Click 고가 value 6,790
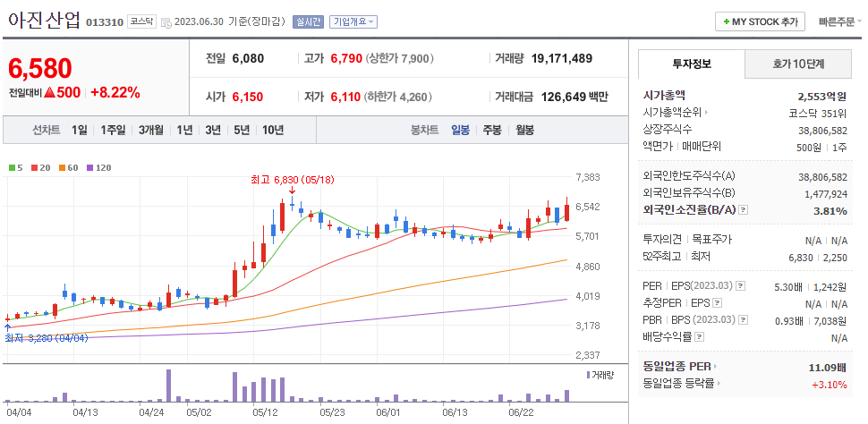Viewport: 868px width, 424px height. point(346,59)
